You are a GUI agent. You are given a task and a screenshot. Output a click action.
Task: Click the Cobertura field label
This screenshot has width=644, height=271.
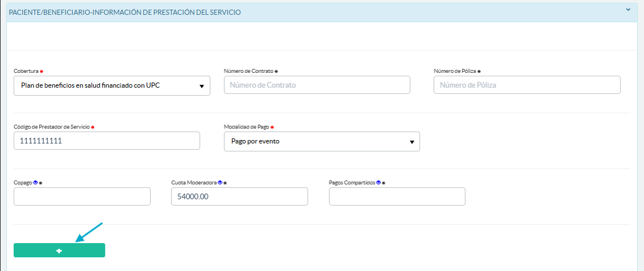[x=26, y=71]
